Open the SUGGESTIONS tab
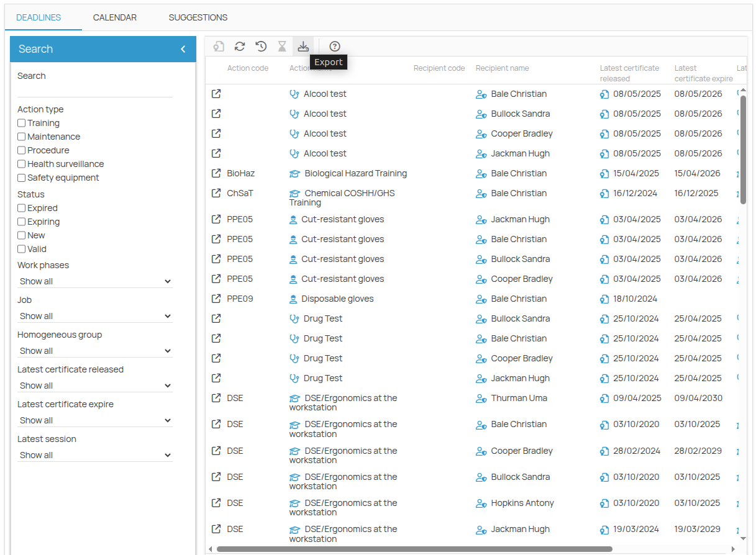Viewport: 756px width, 555px height. click(198, 17)
